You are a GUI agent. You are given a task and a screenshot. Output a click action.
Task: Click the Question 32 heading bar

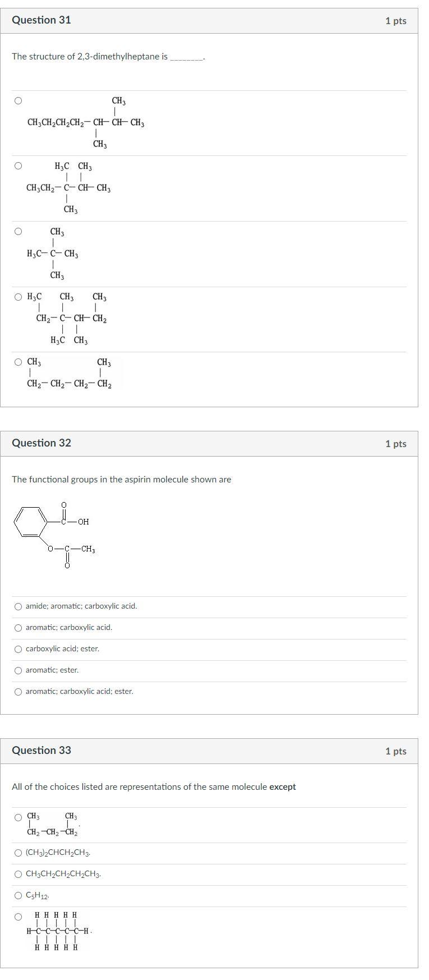41,443
